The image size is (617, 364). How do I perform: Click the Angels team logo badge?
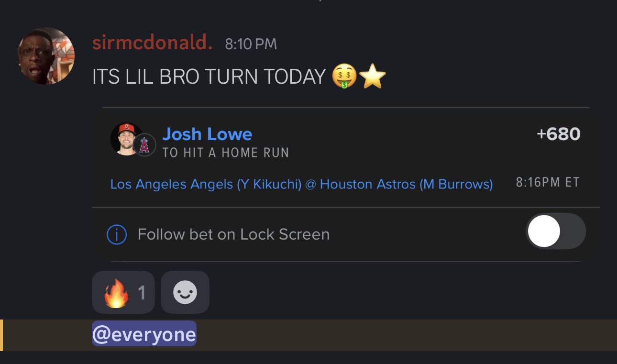pos(144,145)
